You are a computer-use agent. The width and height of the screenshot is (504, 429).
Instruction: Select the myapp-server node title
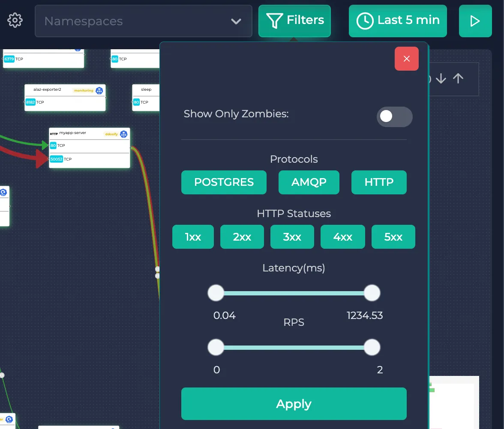point(73,133)
